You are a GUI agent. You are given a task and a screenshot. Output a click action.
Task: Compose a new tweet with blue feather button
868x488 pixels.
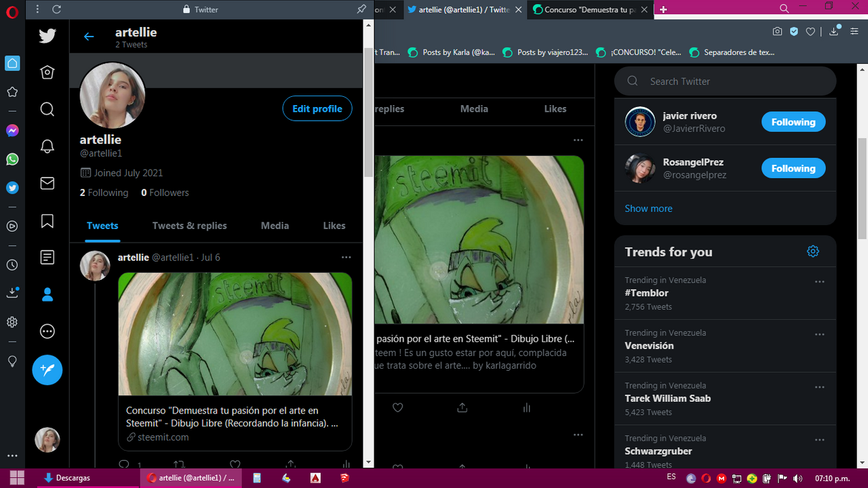point(47,370)
